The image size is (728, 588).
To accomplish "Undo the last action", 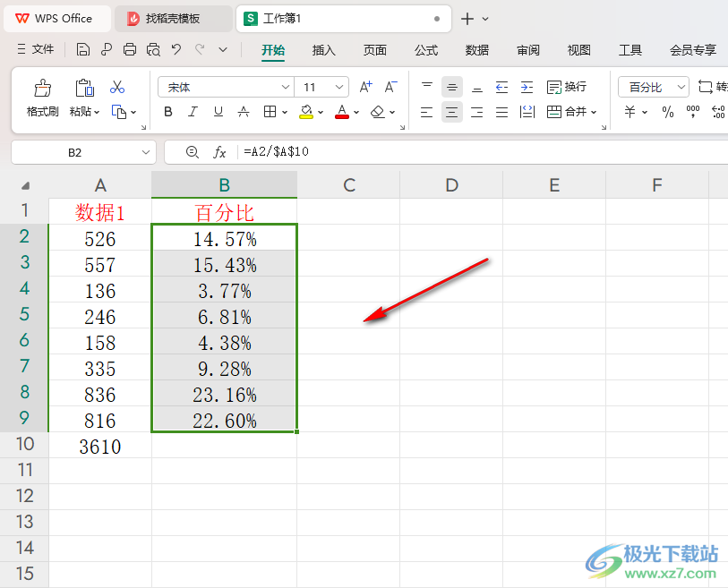I will click(x=176, y=49).
